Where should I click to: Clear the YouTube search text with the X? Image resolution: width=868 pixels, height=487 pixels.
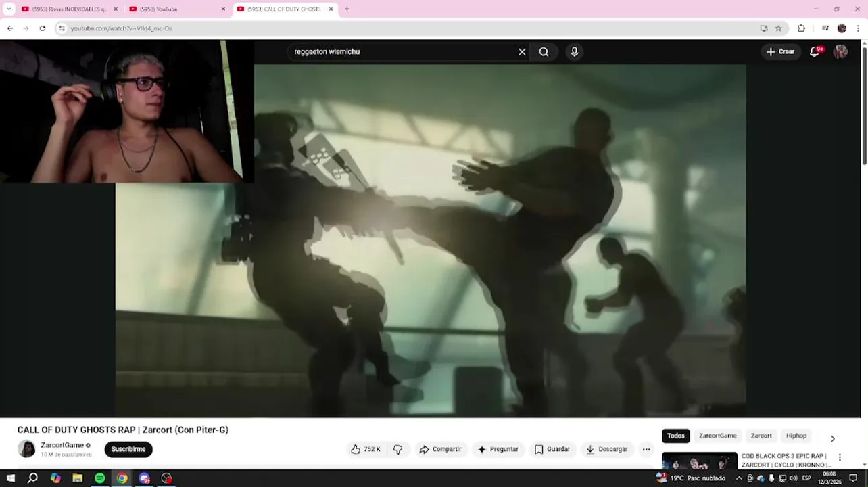coord(522,52)
